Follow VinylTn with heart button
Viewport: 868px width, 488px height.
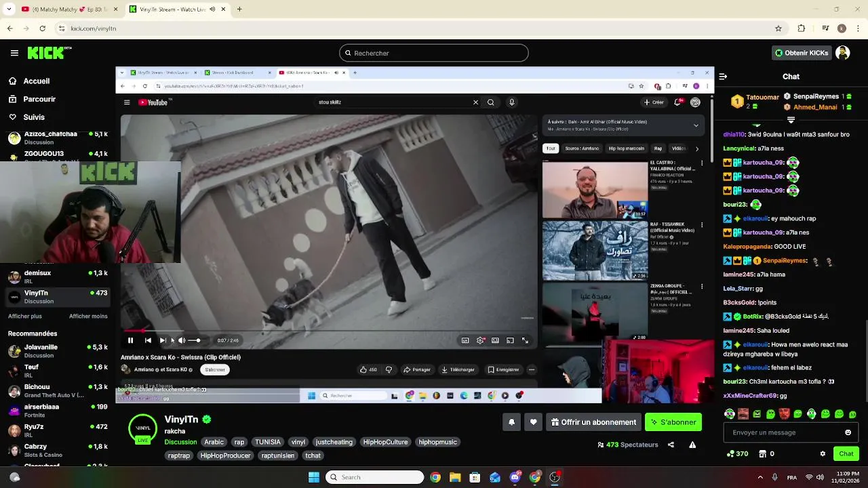click(x=533, y=422)
